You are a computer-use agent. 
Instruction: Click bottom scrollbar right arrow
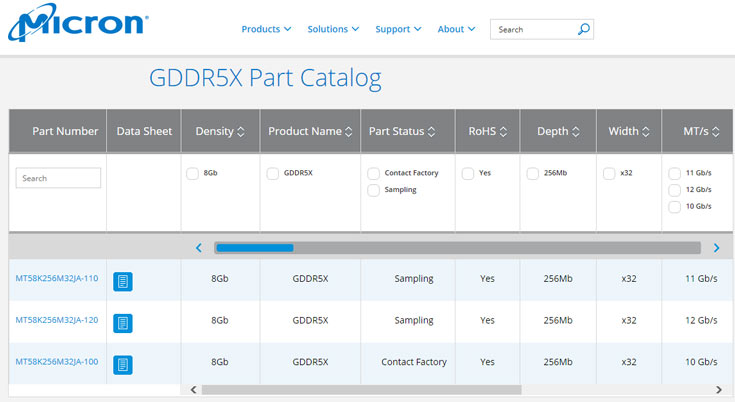pos(719,390)
